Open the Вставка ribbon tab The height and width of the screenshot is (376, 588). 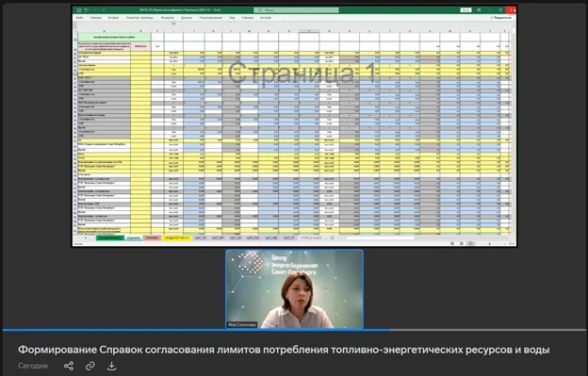tap(113, 18)
